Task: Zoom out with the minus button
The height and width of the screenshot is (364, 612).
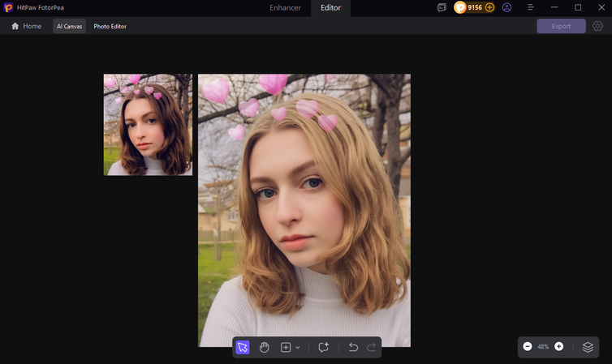Action: coord(528,346)
